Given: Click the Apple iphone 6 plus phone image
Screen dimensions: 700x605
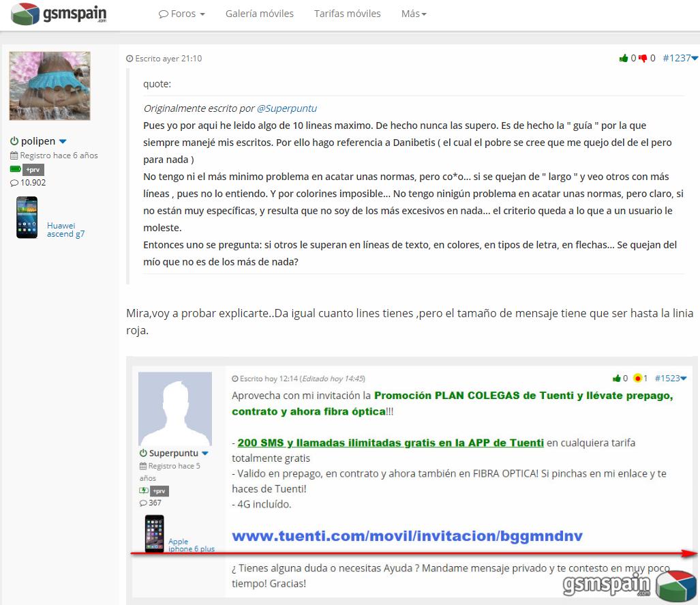Looking at the screenshot, I should (x=155, y=533).
